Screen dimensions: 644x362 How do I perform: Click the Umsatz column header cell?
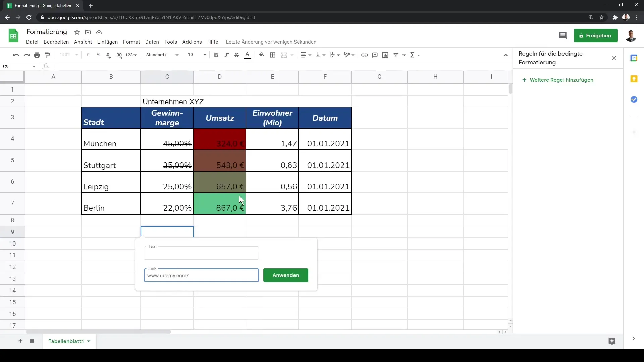pyautogui.click(x=220, y=117)
